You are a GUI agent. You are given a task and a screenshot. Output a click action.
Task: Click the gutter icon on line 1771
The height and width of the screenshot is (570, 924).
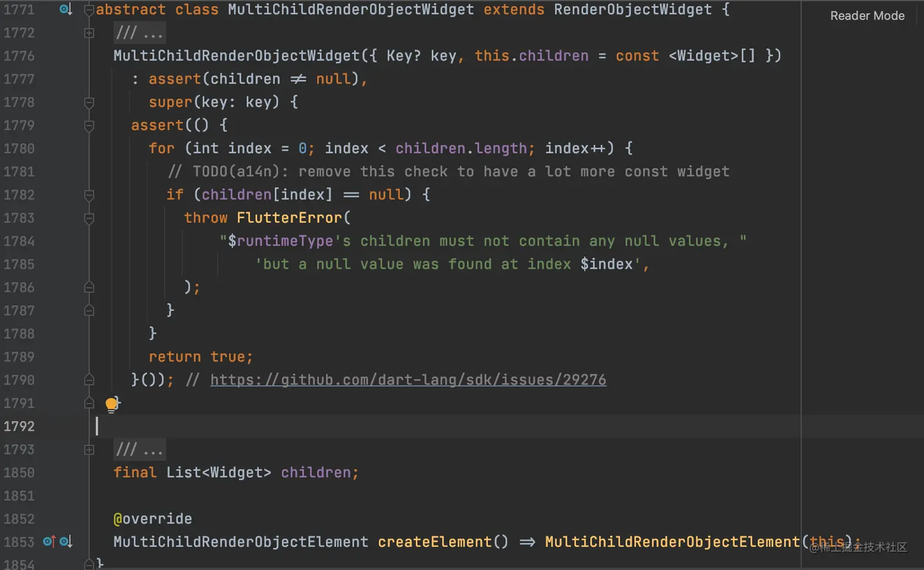pos(65,9)
